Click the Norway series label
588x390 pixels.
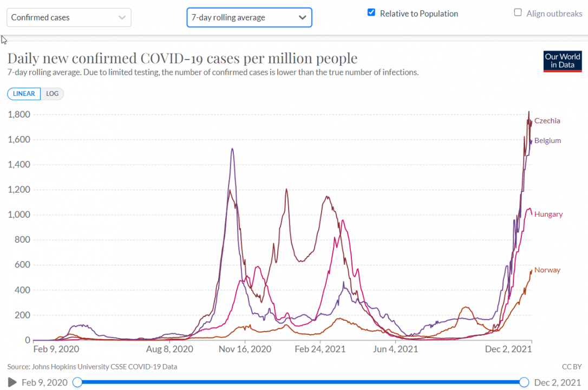coord(547,270)
